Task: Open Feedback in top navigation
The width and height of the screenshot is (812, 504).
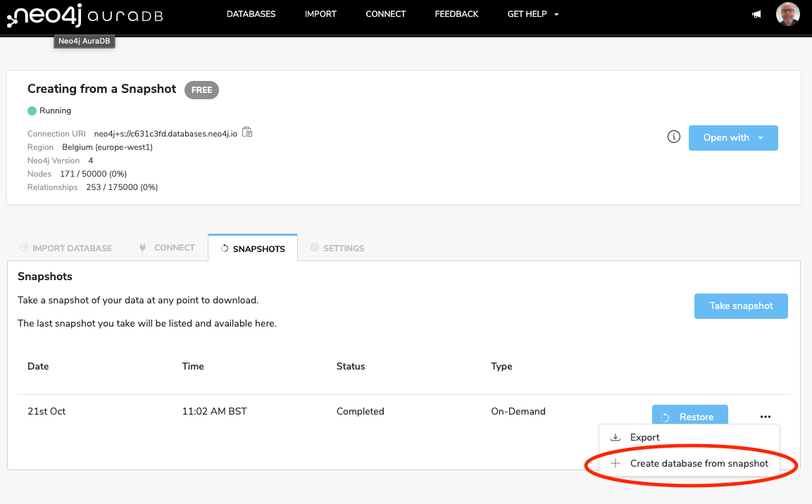Action: tap(457, 14)
